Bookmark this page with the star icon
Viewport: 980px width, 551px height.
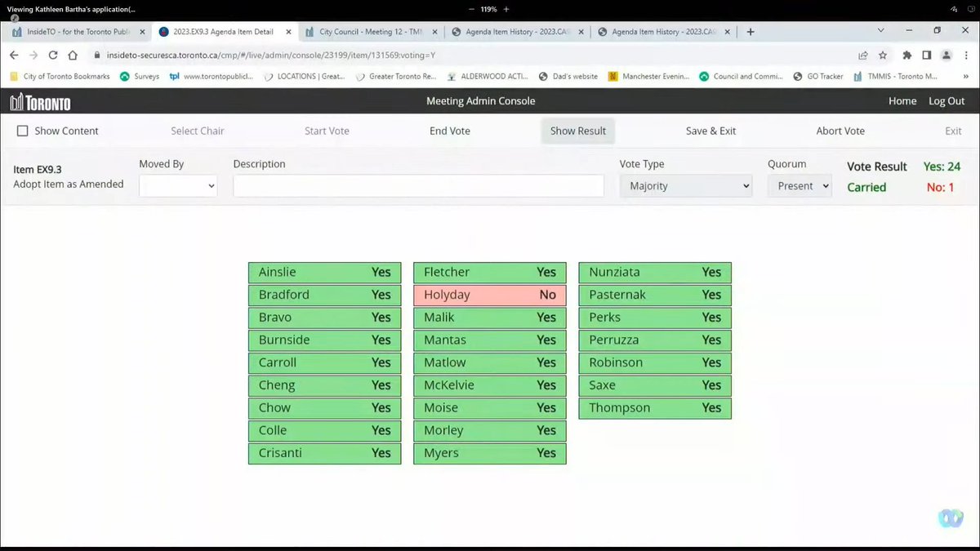[883, 56]
